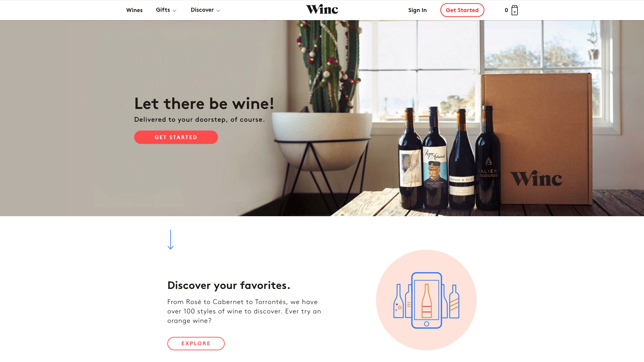The image size is (644, 362).
Task: Expand the Gifts dropdown chevron
Action: click(174, 11)
